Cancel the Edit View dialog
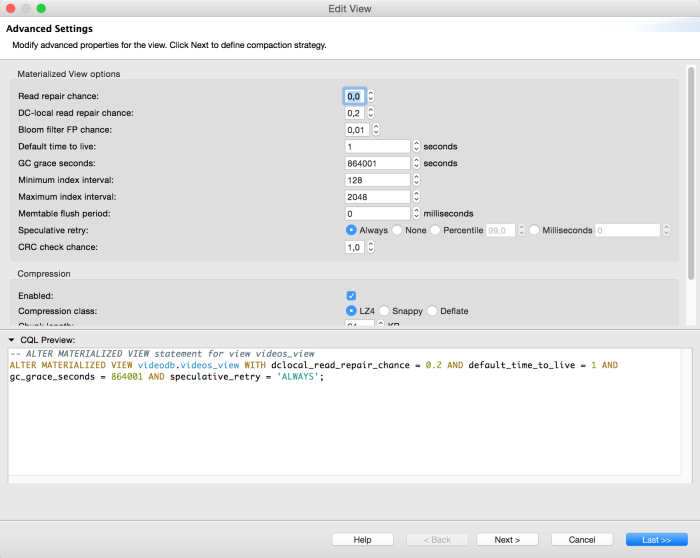Image resolution: width=700 pixels, height=558 pixels. (x=582, y=540)
